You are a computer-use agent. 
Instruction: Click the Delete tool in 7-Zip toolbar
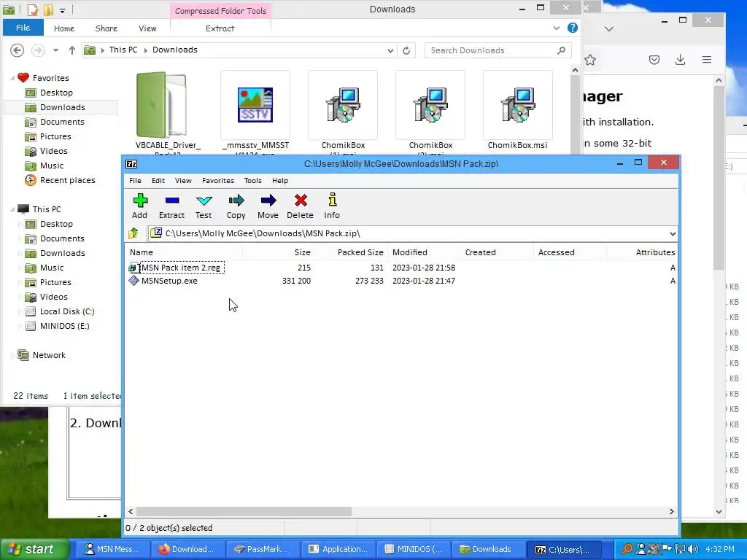[x=300, y=206]
